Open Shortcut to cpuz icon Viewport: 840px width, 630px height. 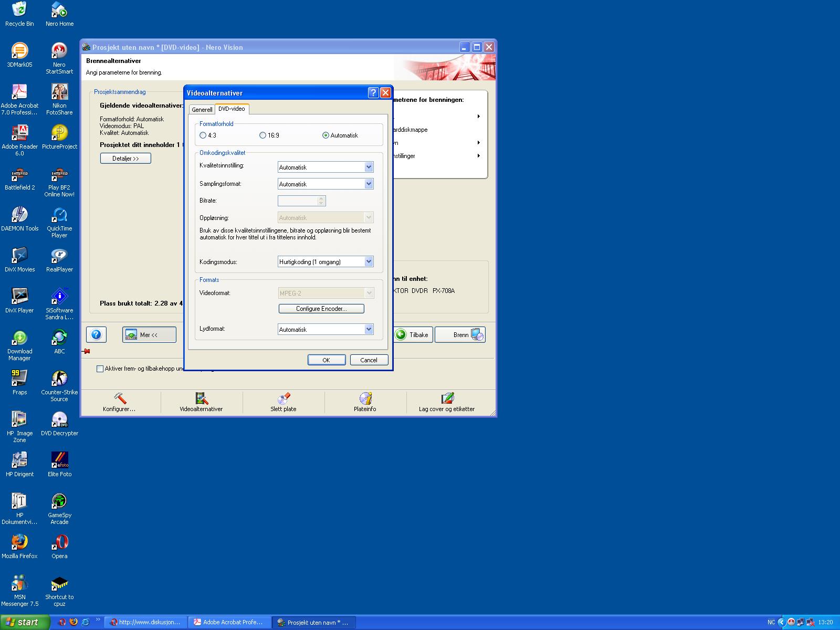point(59,591)
